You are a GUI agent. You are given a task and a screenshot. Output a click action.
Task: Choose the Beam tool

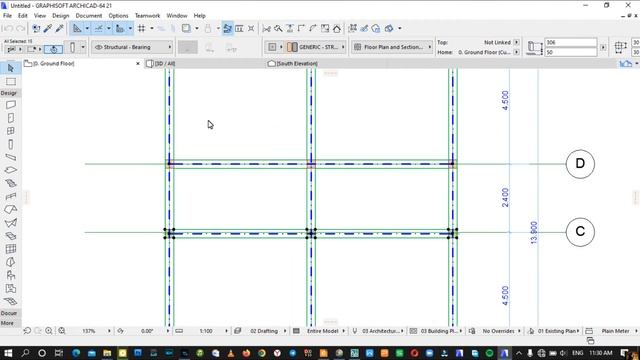point(11,157)
